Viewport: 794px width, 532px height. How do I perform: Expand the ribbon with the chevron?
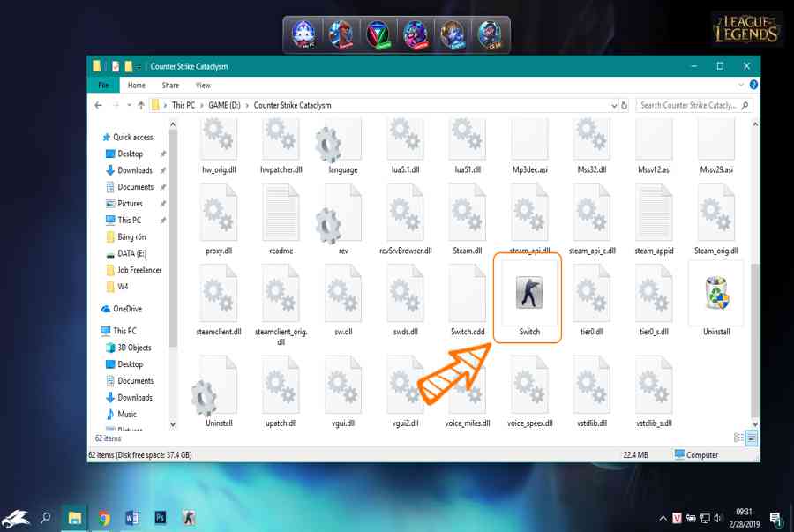coord(741,85)
